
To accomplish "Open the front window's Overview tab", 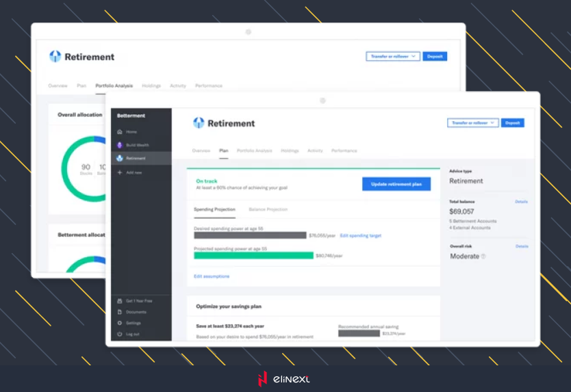I will tap(201, 151).
